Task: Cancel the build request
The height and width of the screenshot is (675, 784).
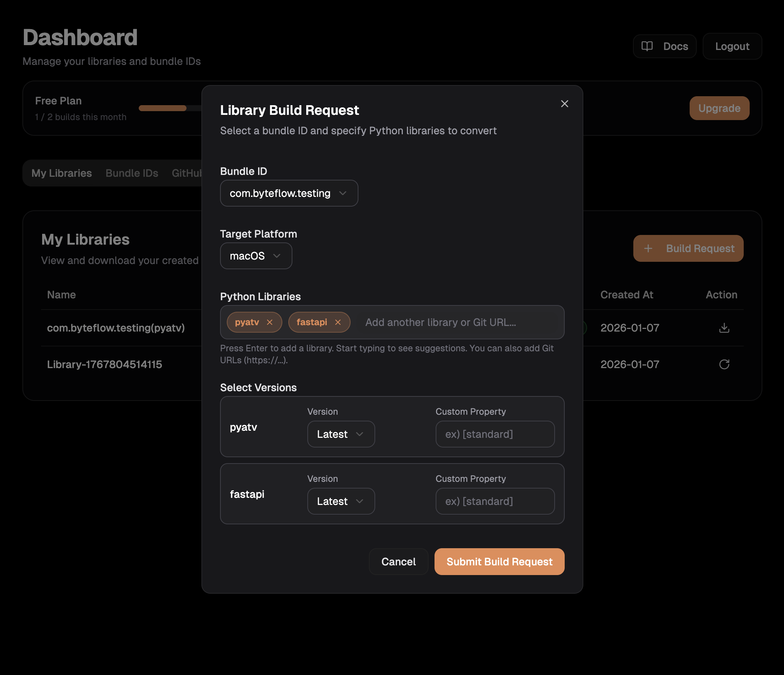Action: click(398, 562)
